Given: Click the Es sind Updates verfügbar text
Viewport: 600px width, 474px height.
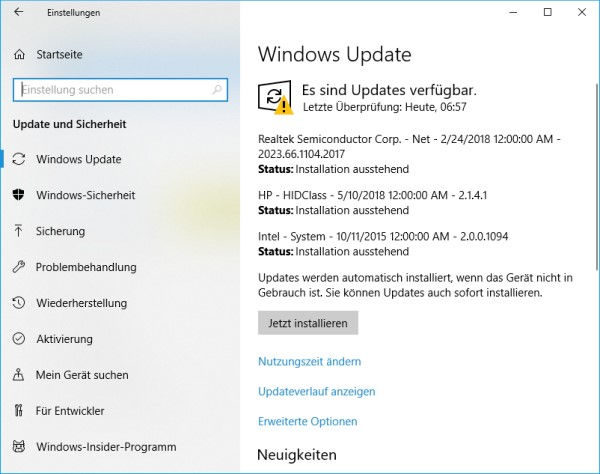Looking at the screenshot, I should 389,90.
